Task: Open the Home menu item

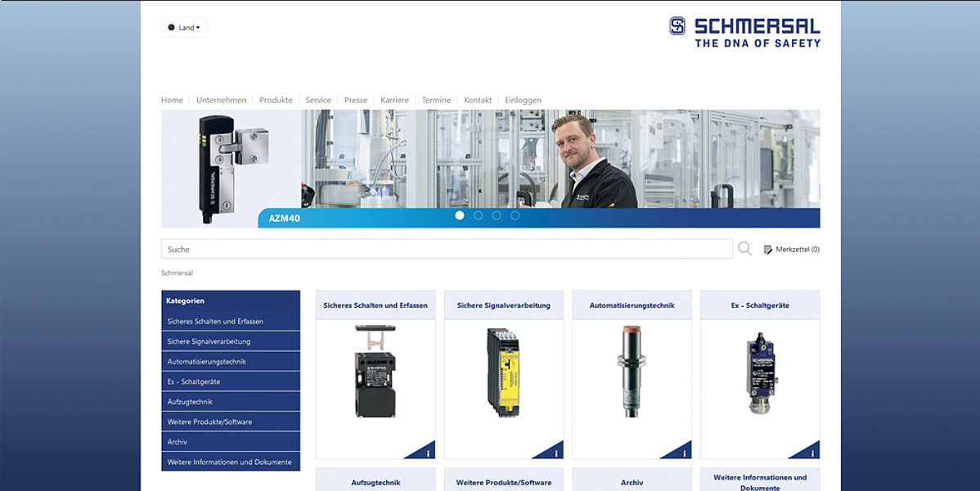Action: 172,100
